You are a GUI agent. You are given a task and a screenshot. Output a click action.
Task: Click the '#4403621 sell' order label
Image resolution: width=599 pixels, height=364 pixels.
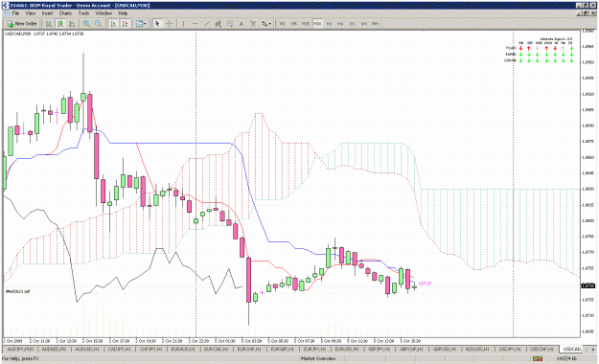17,291
